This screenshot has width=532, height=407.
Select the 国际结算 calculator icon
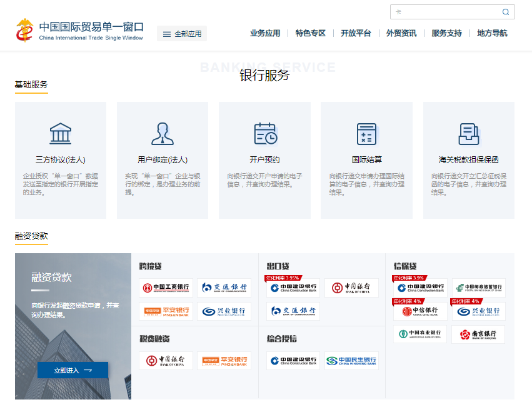(366, 133)
